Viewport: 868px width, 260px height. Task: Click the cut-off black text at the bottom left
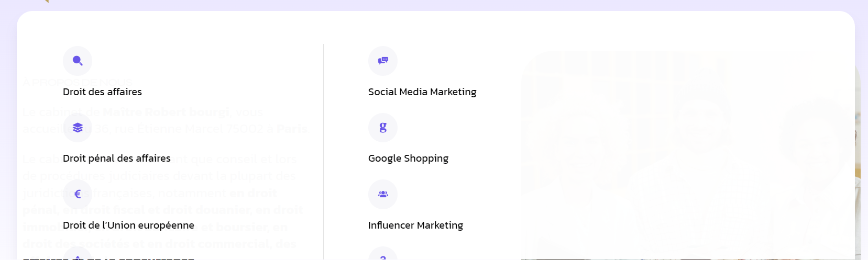pyautogui.click(x=108, y=258)
